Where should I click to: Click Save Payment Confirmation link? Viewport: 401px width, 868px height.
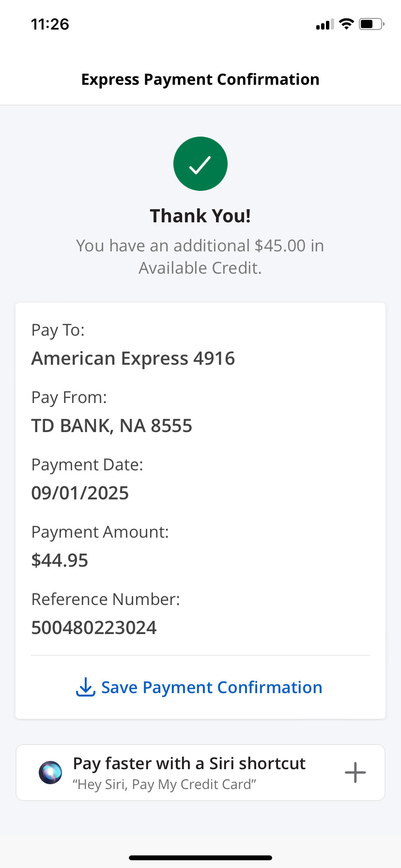coord(212,687)
